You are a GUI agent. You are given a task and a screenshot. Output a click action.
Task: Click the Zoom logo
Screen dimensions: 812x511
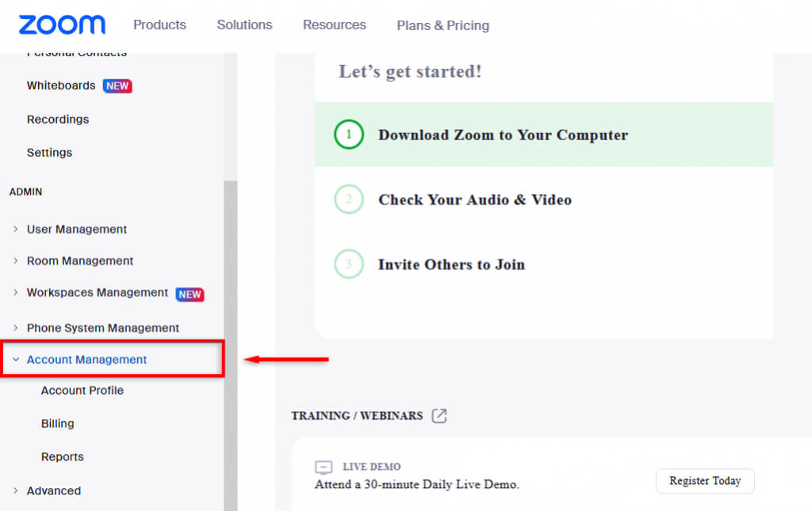point(62,25)
